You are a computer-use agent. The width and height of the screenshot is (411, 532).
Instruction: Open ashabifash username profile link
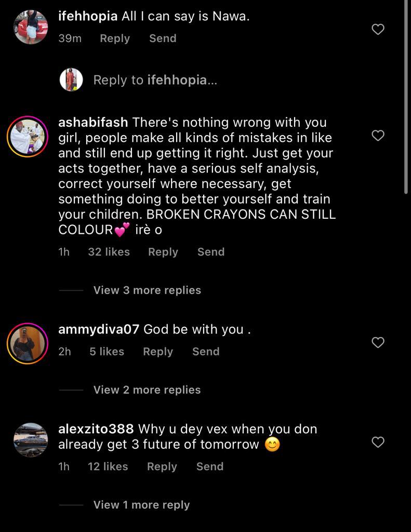click(x=93, y=123)
